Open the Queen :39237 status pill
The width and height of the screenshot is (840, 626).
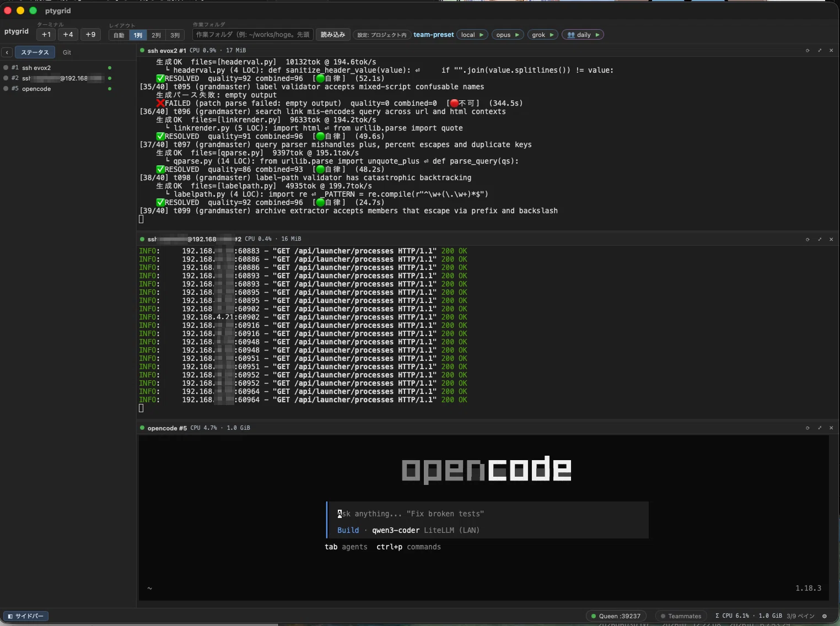click(616, 616)
